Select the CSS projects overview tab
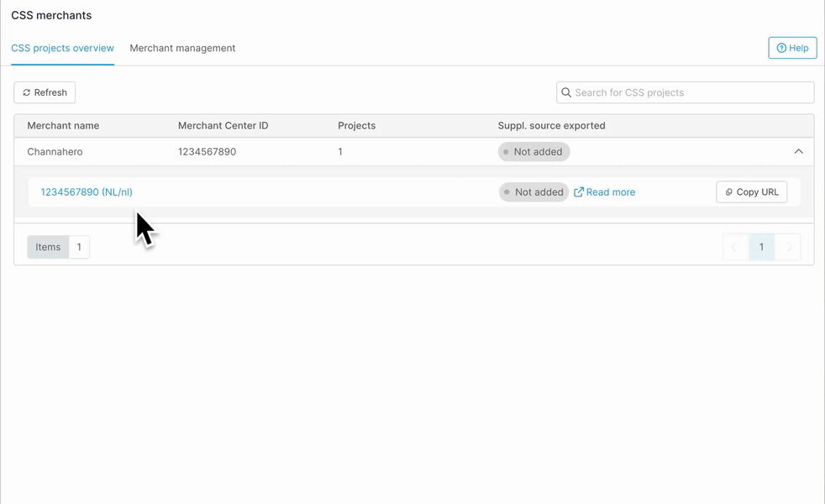825x504 pixels. (x=61, y=48)
